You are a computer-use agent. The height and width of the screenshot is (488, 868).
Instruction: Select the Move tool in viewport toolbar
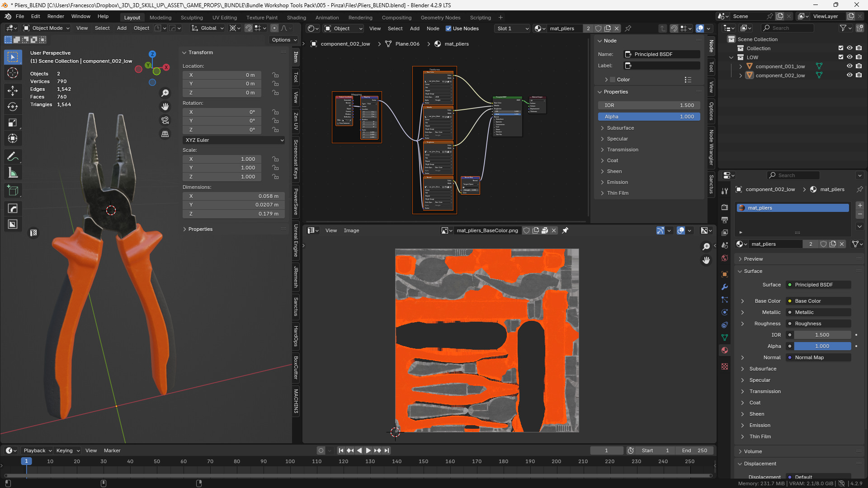point(13,90)
